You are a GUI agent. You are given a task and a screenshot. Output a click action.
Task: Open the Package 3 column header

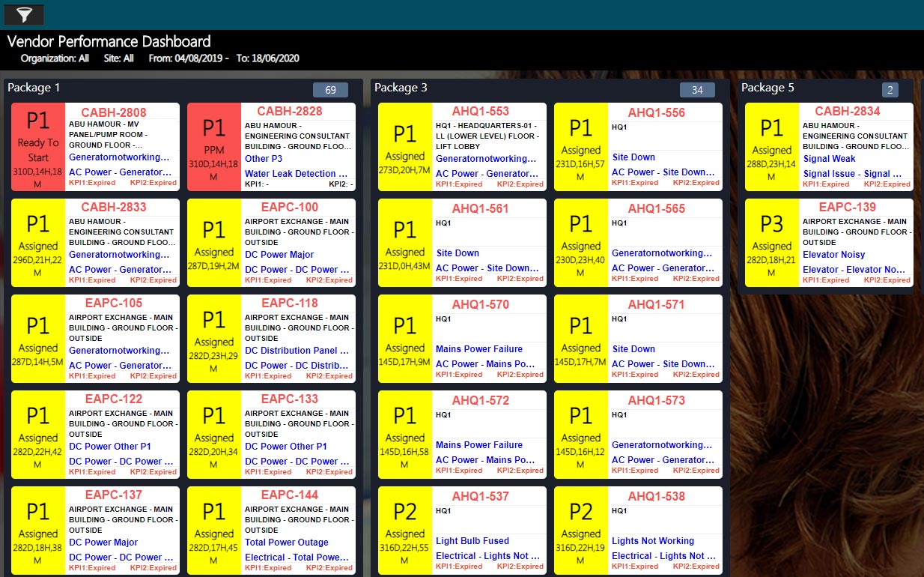tap(401, 88)
